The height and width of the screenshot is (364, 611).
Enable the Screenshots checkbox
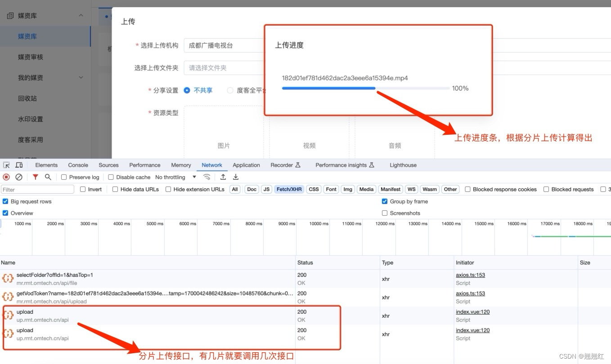click(x=385, y=213)
